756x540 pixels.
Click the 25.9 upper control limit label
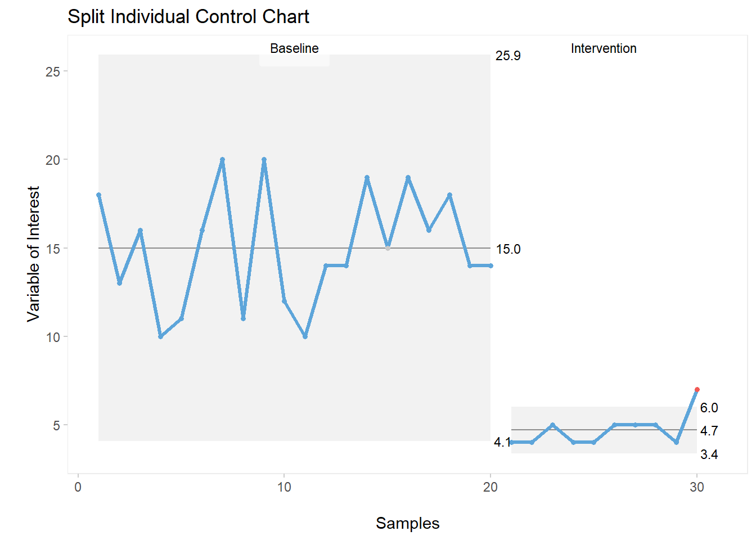coord(508,56)
